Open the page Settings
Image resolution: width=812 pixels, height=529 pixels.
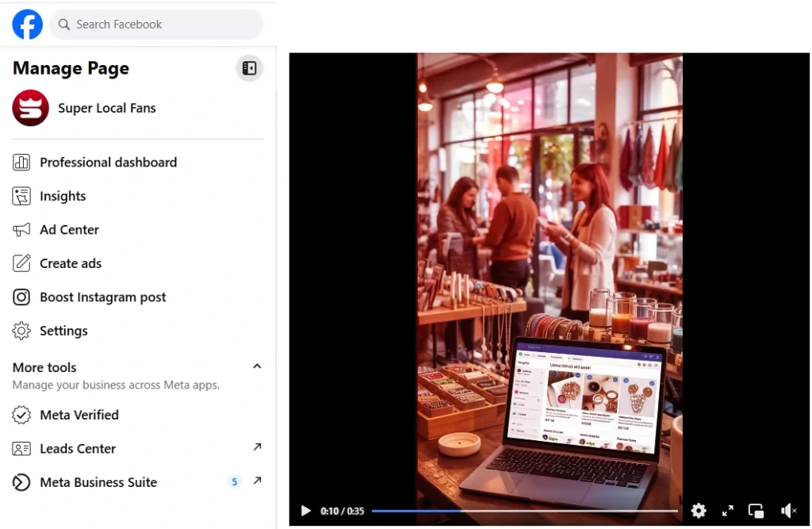(63, 331)
